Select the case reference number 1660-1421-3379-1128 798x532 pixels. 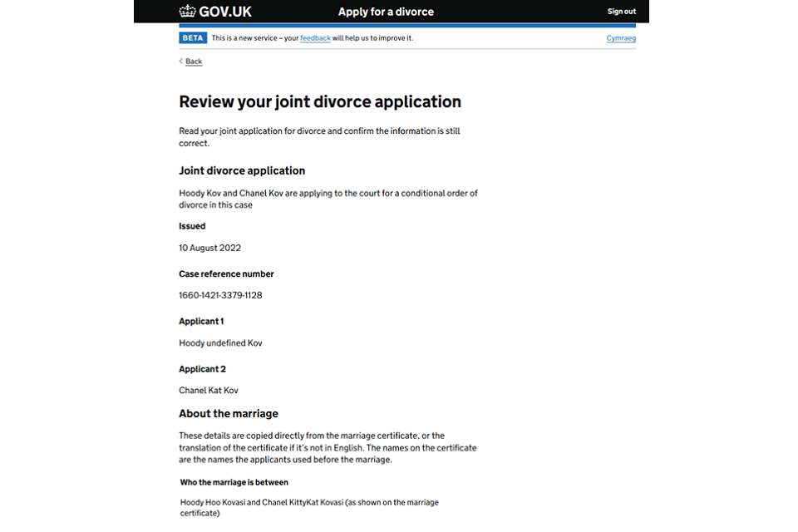tap(219, 294)
